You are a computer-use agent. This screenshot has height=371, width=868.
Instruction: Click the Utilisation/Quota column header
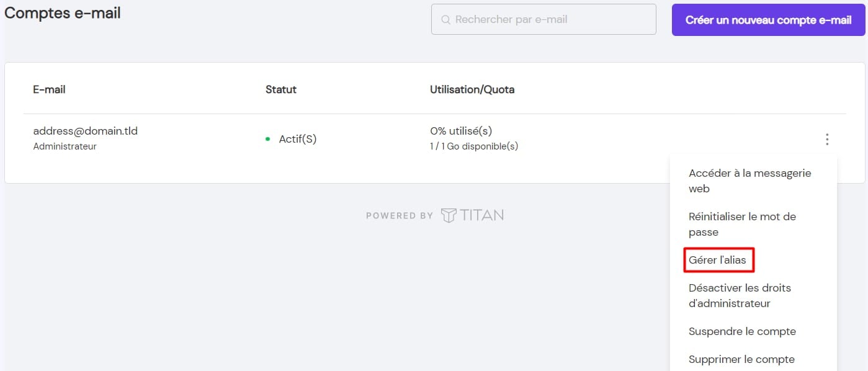pos(472,89)
